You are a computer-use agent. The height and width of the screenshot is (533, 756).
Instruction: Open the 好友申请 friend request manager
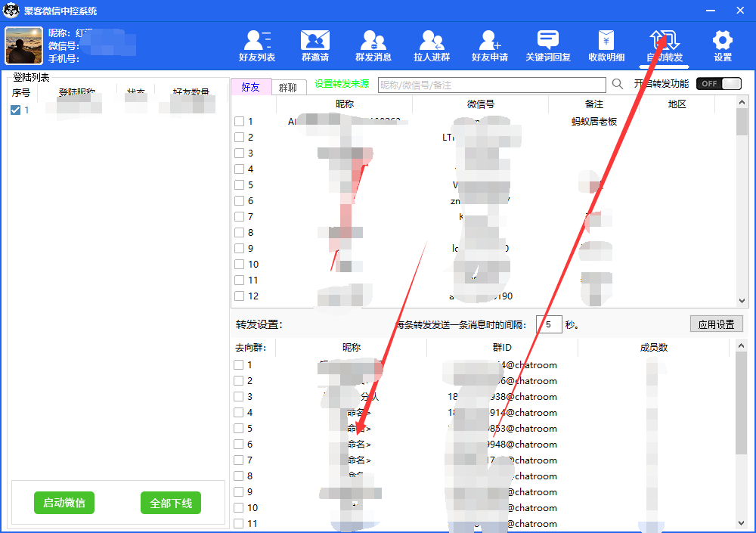[x=489, y=45]
